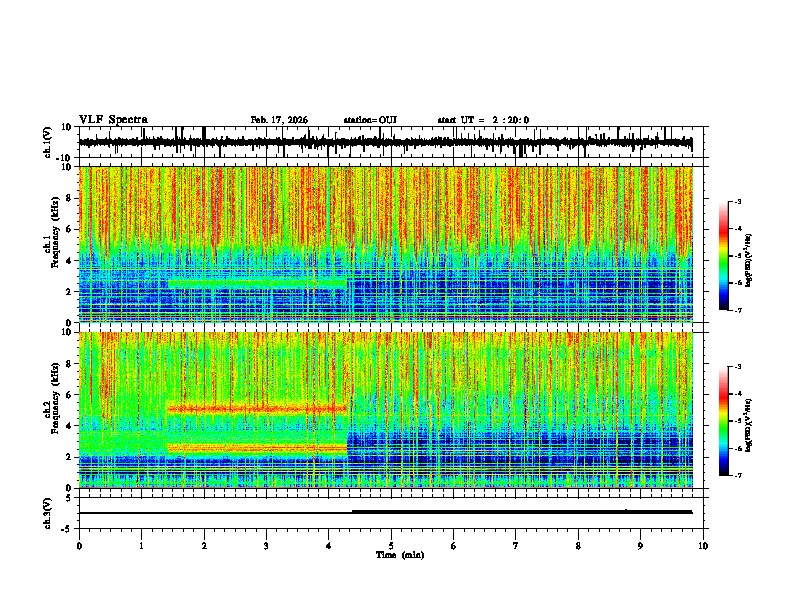Screen dimensions: 792x612
Task: Click the "8" kHz tick on ch.1 spectrogram
Action: tap(70, 198)
